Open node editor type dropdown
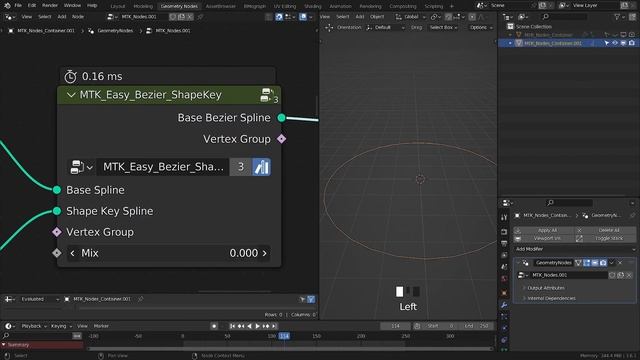This screenshot has width=640, height=360. tap(9, 17)
